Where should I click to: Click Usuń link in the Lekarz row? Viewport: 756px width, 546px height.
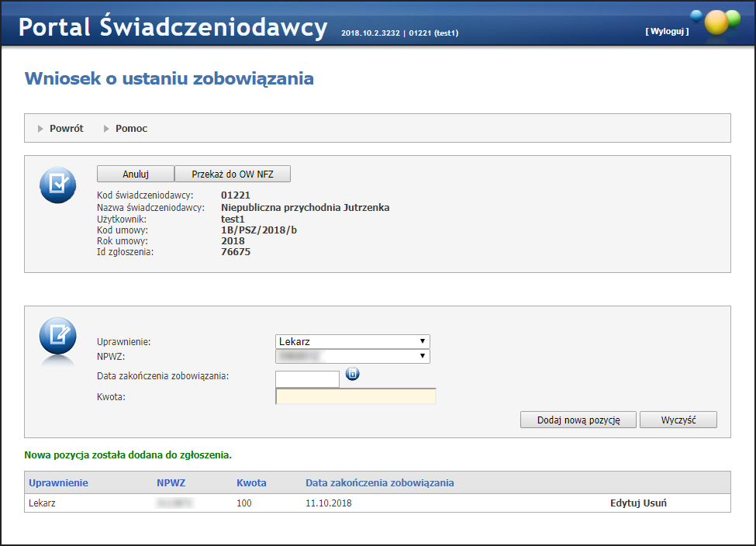(x=655, y=503)
